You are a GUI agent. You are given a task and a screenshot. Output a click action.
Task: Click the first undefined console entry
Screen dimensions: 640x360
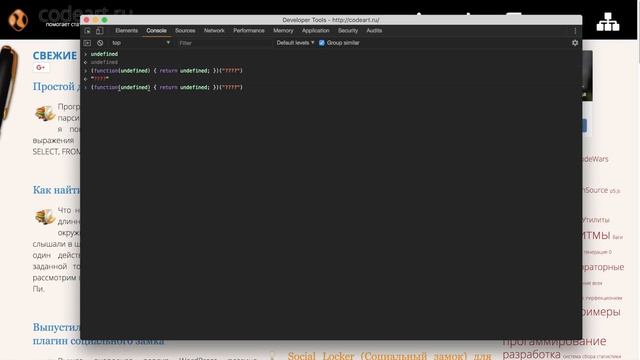pyautogui.click(x=104, y=54)
